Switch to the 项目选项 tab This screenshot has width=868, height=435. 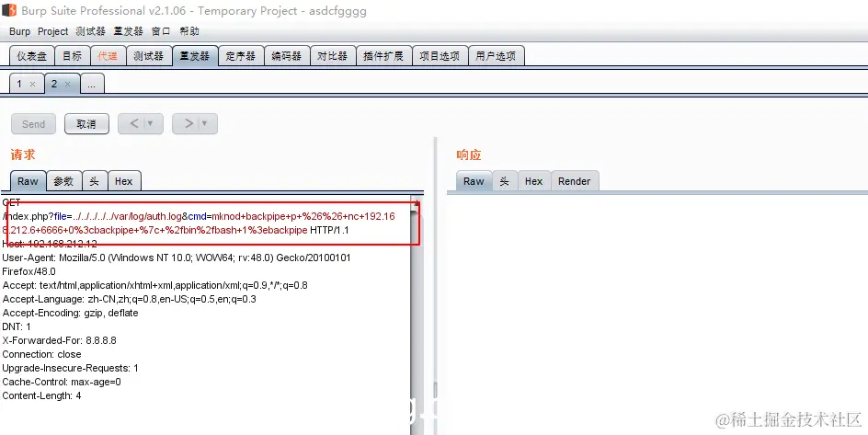440,56
